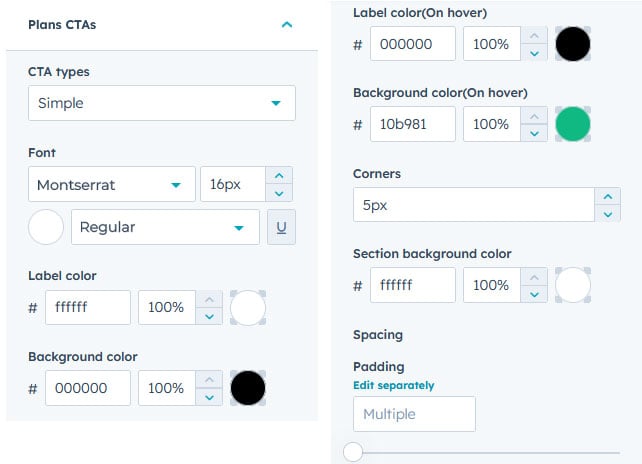Screen dimensions: 642x464
Task: Open the Section background color swatch
Action: point(573,285)
